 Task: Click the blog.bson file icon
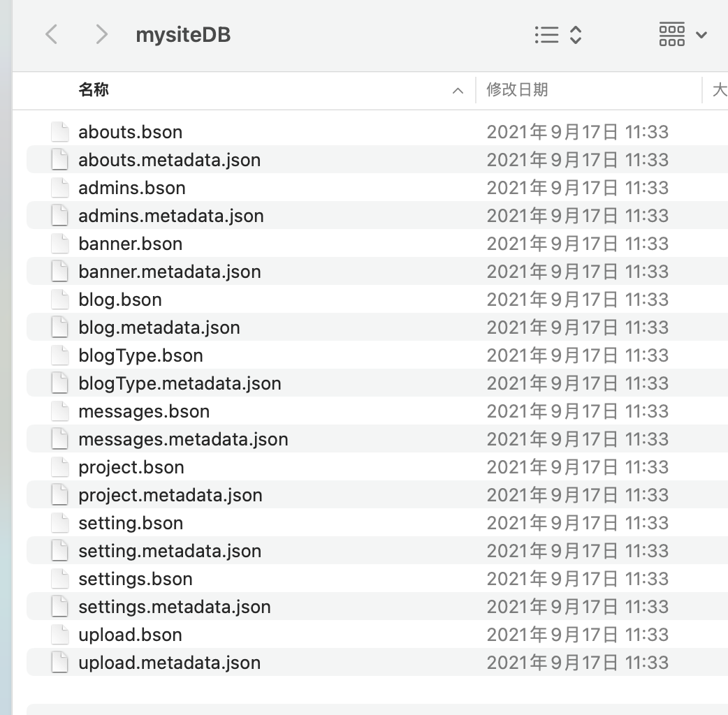tap(60, 300)
